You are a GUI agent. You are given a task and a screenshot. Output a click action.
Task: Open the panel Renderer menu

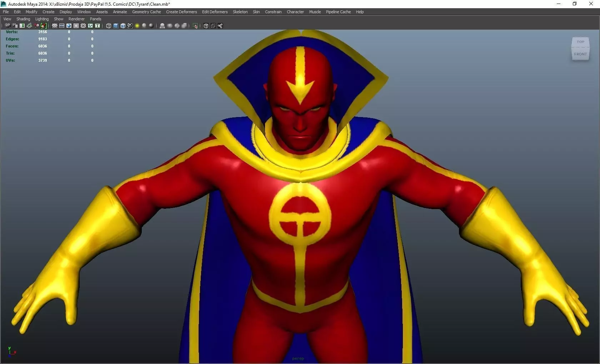coord(76,19)
